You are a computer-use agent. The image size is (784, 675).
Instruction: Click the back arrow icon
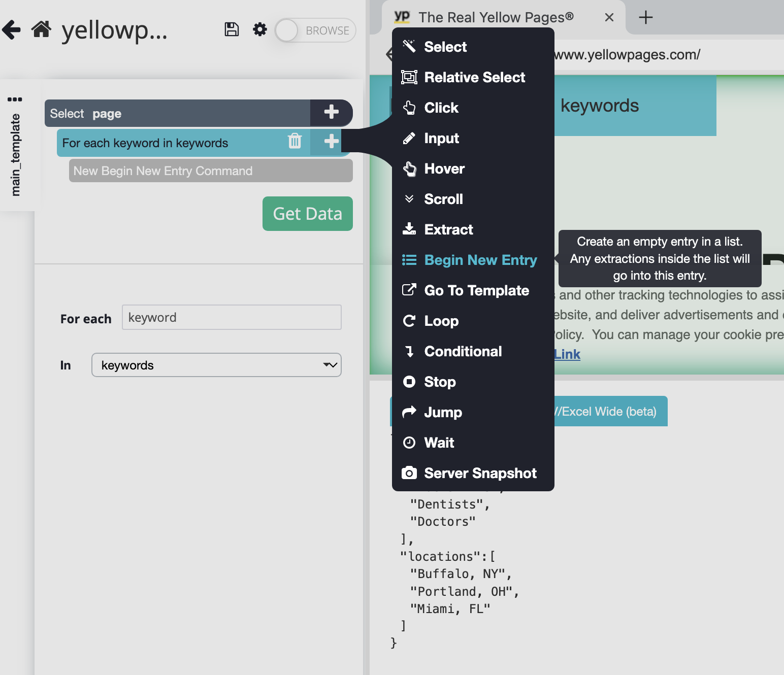[x=11, y=29]
